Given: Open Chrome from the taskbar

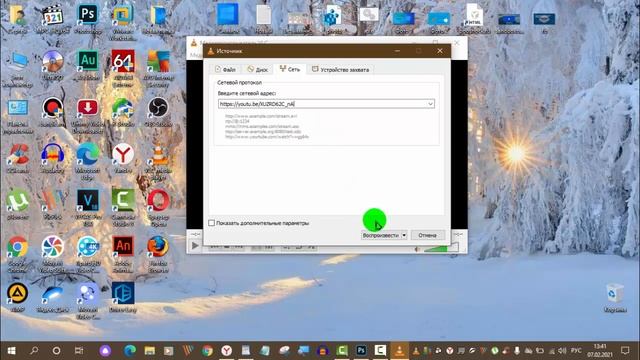Looking at the screenshot, I should (207, 351).
